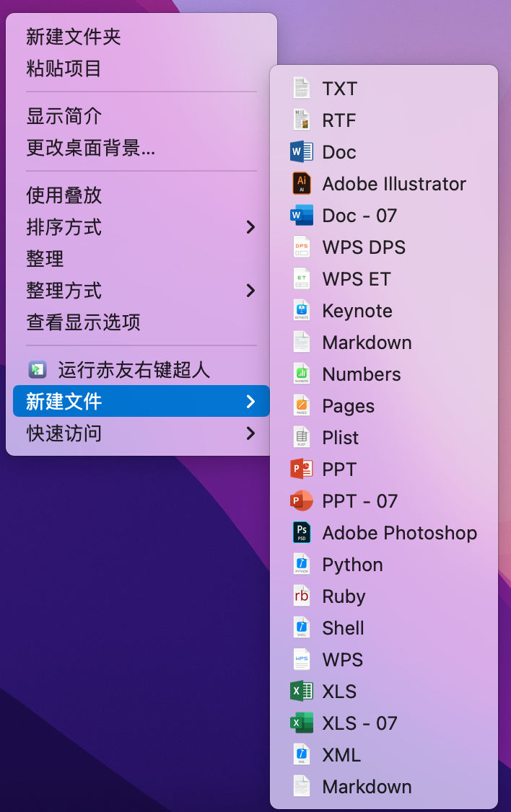Screen dimensions: 511x812
Task: Choose the WPS ET file option
Action: pyautogui.click(x=356, y=279)
